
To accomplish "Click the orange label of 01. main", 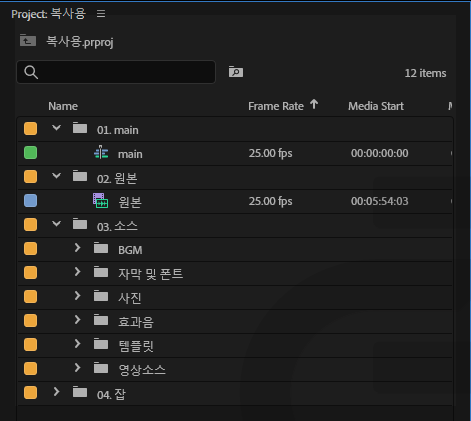I will [x=30, y=129].
